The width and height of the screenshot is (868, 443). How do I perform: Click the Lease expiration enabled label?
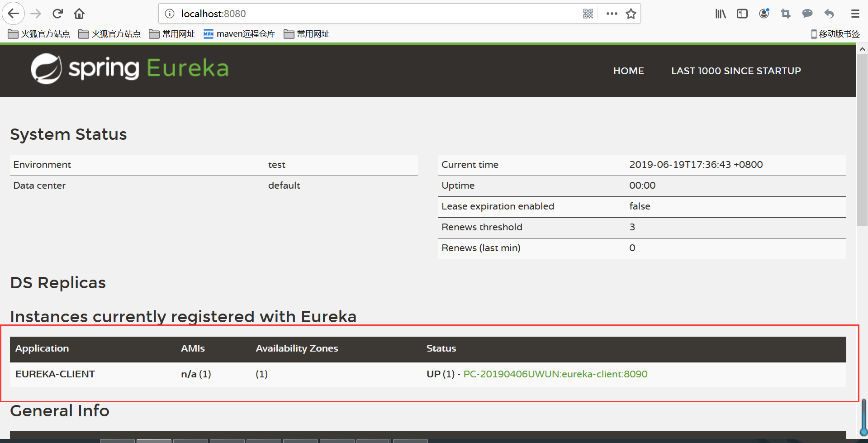coord(498,206)
